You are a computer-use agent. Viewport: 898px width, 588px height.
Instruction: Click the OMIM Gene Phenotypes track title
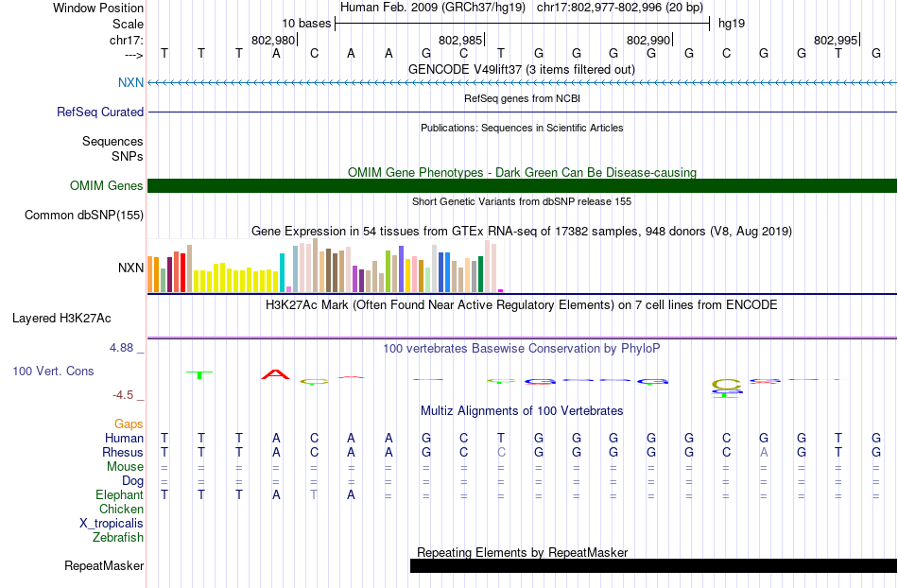pos(522,172)
